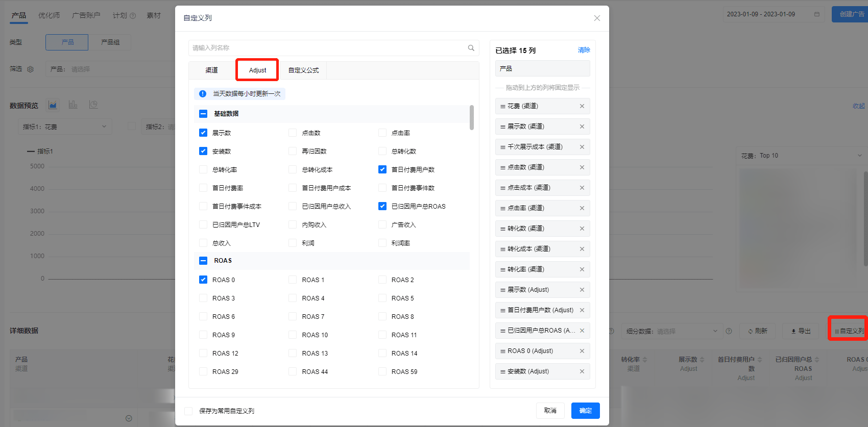Select 产品组 type button
Screen dimensions: 868x427
point(110,42)
